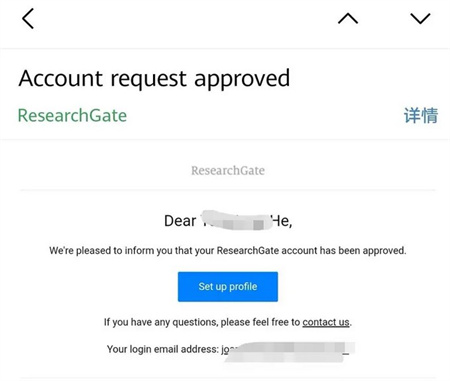This screenshot has width=450, height=381.
Task: Click the Set up profile button
Action: (x=228, y=287)
